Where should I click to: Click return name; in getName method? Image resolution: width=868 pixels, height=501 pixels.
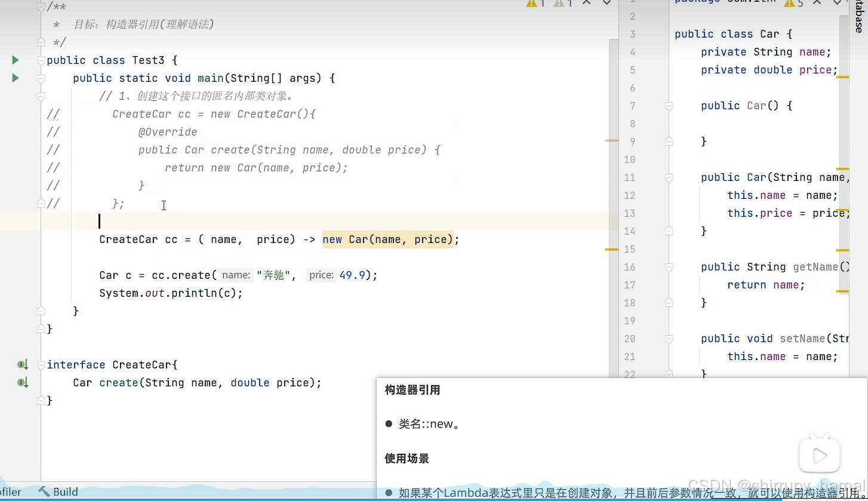pos(766,285)
